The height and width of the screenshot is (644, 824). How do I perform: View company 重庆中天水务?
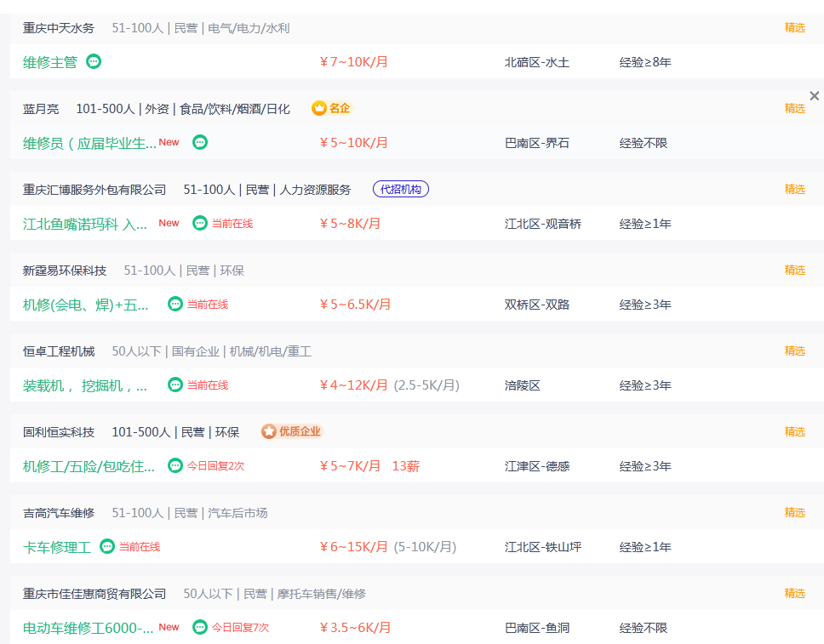pyautogui.click(x=59, y=28)
